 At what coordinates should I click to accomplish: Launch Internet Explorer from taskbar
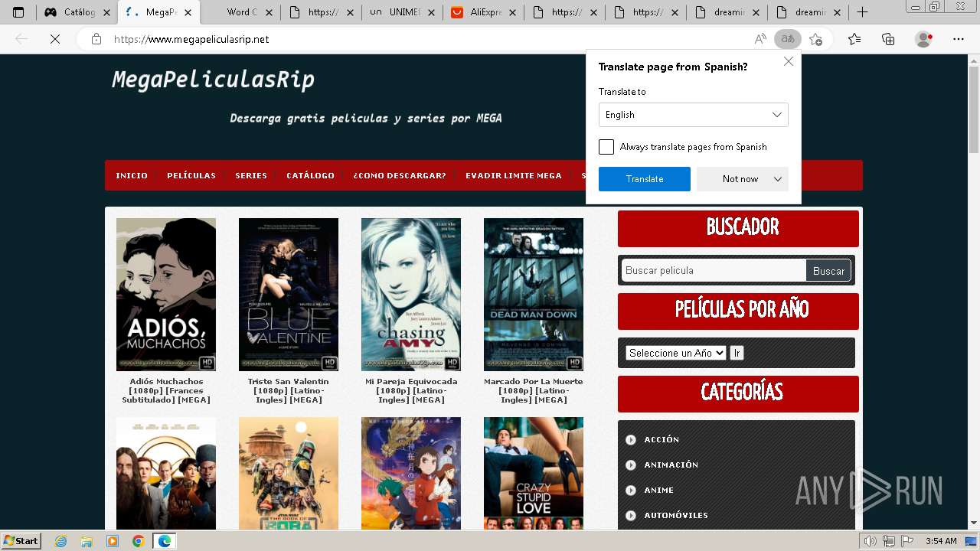pos(61,541)
